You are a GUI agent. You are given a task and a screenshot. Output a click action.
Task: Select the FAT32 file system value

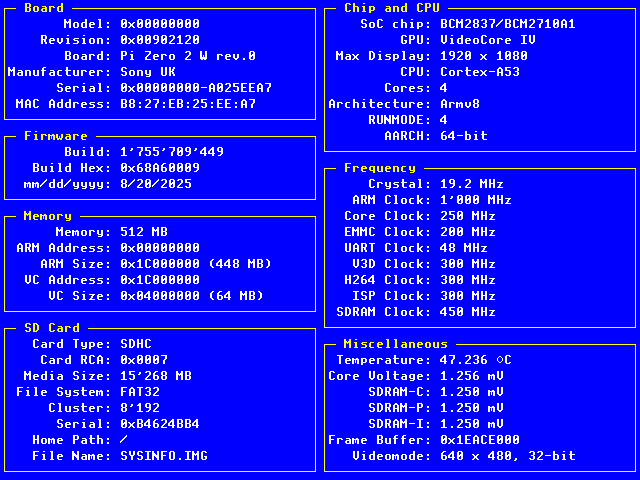click(x=140, y=392)
